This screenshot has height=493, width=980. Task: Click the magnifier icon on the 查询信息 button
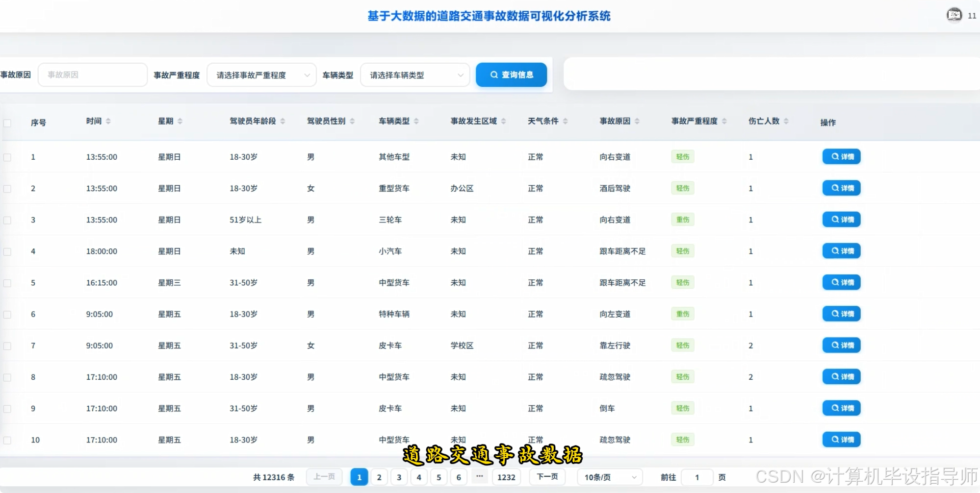pyautogui.click(x=494, y=74)
